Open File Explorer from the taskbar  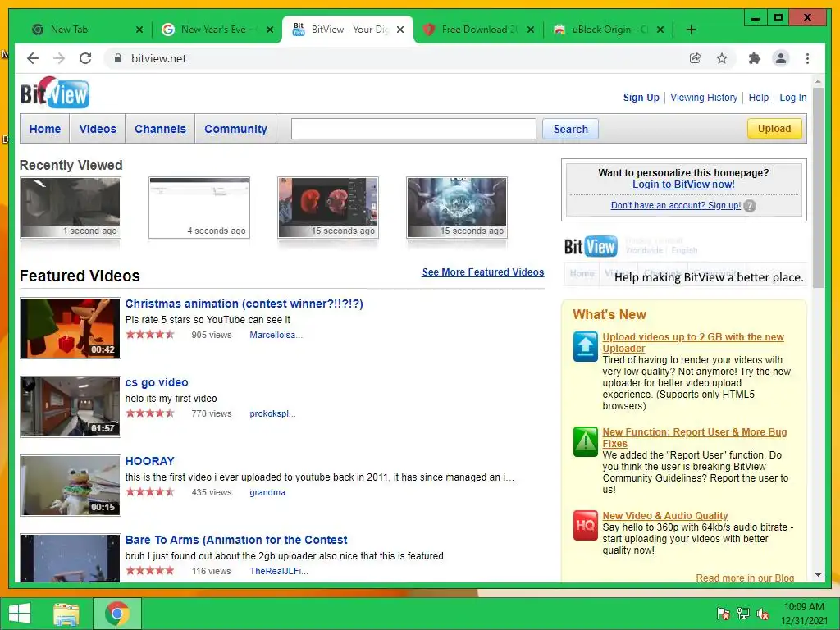66,614
